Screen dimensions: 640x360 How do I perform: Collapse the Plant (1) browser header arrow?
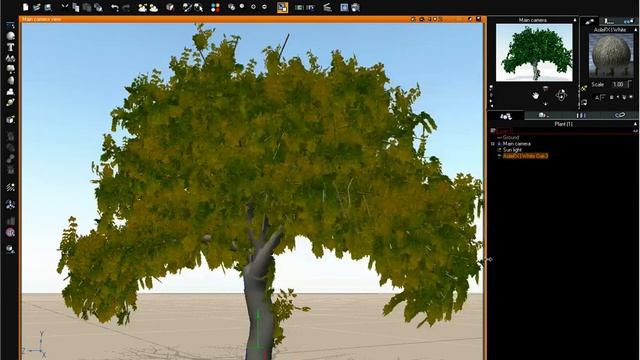(x=635, y=124)
